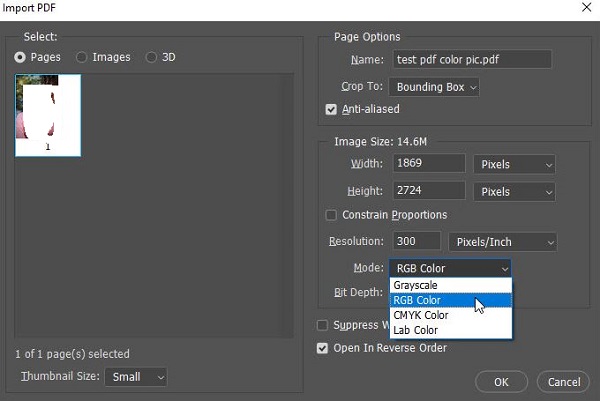Screen dimensions: 600x401
Task: Click the OK button
Action: (501, 381)
